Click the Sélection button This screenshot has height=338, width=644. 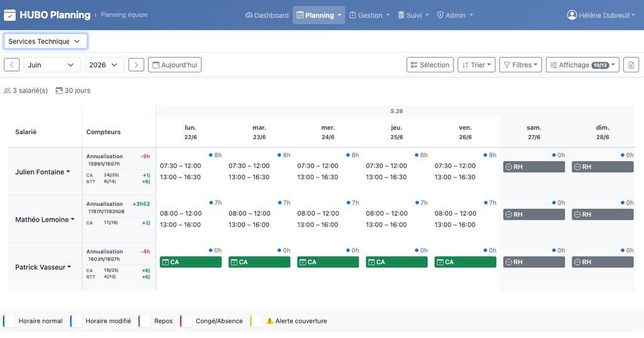point(430,65)
